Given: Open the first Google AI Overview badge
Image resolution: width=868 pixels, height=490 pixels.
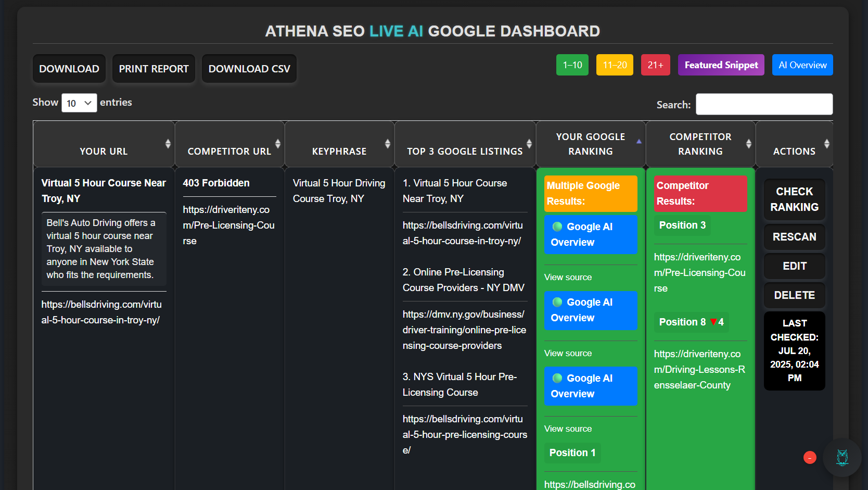Looking at the screenshot, I should point(591,234).
